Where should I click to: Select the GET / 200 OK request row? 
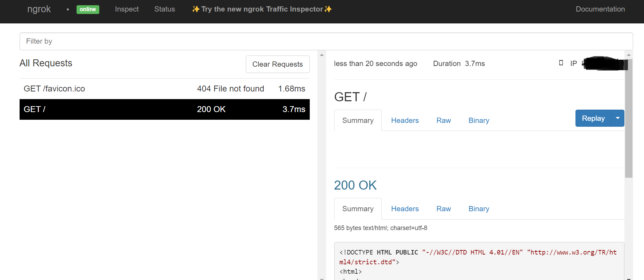(164, 109)
